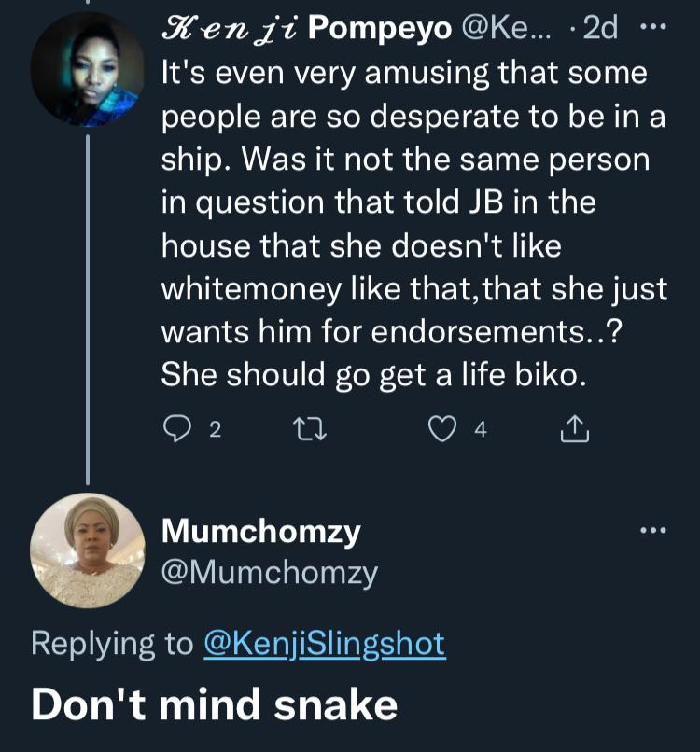Screen dimensions: 700x752
Task: Click the truncated @Ke... handle
Action: tap(507, 28)
